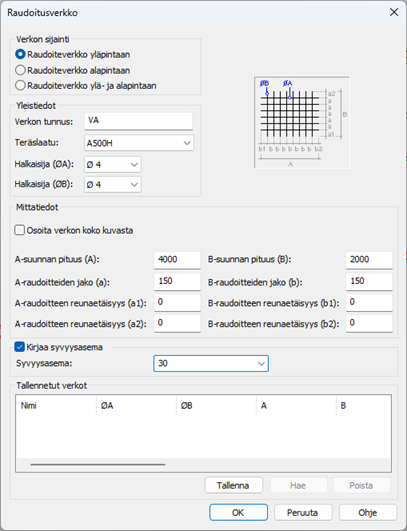Click the ØA column header
The height and width of the screenshot is (531, 407).
point(136,405)
